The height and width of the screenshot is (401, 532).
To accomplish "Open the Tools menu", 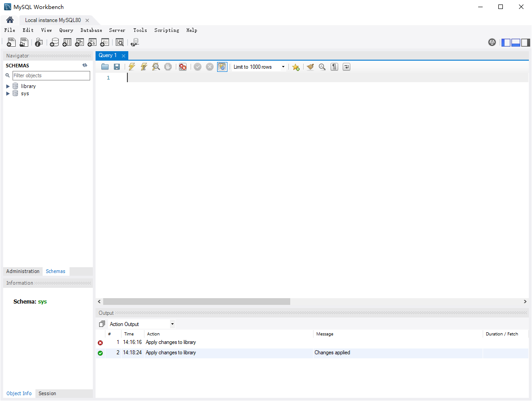I will [x=140, y=30].
